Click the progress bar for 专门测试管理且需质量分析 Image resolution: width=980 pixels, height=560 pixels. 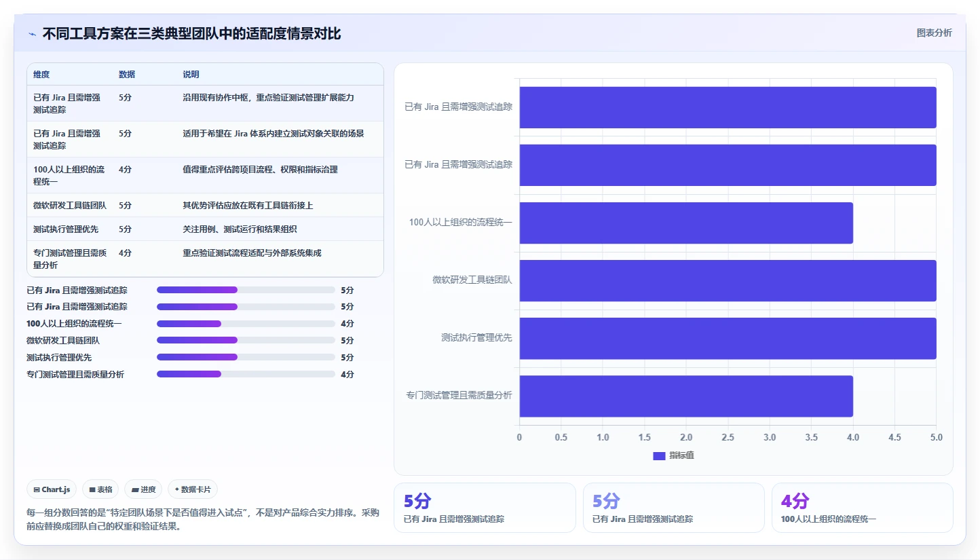pos(246,374)
